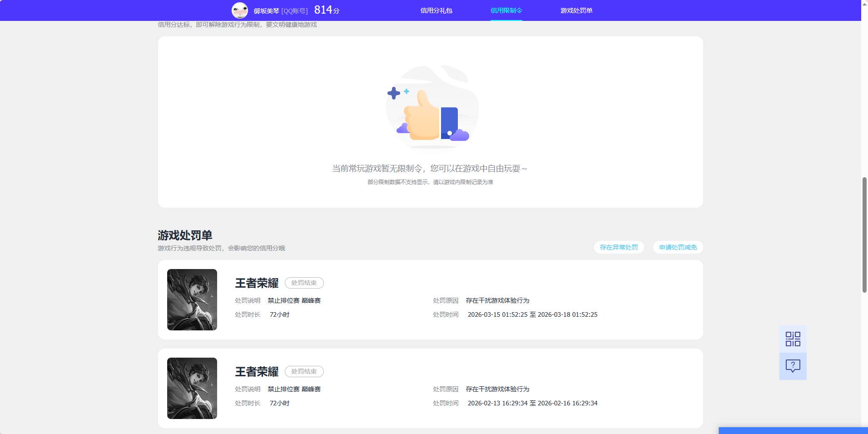This screenshot has height=434, width=868.
Task: Click the date range 2026-02-13 16:29:34 至 2026-02-16
Action: (532, 403)
